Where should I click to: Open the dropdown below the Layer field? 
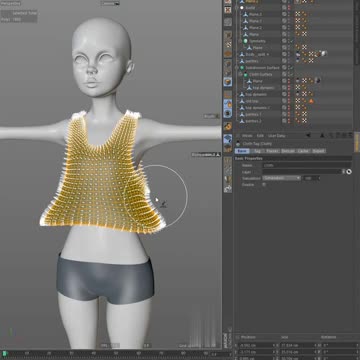(x=281, y=178)
